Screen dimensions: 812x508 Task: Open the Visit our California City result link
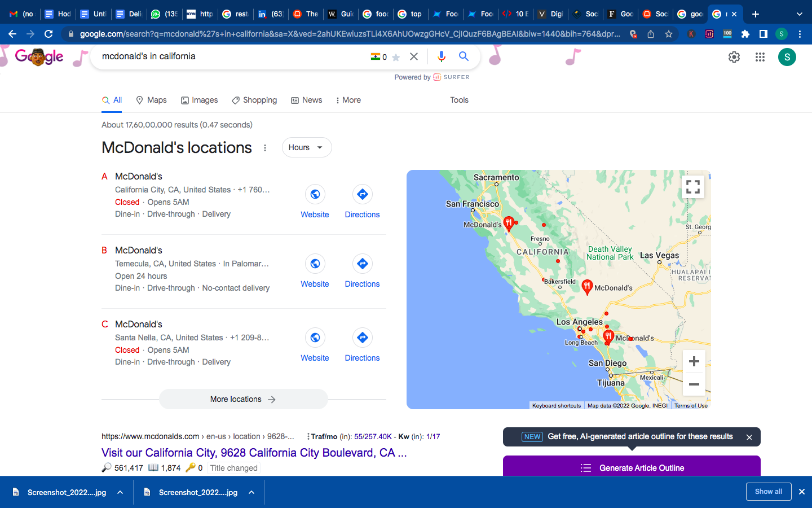pos(254,453)
